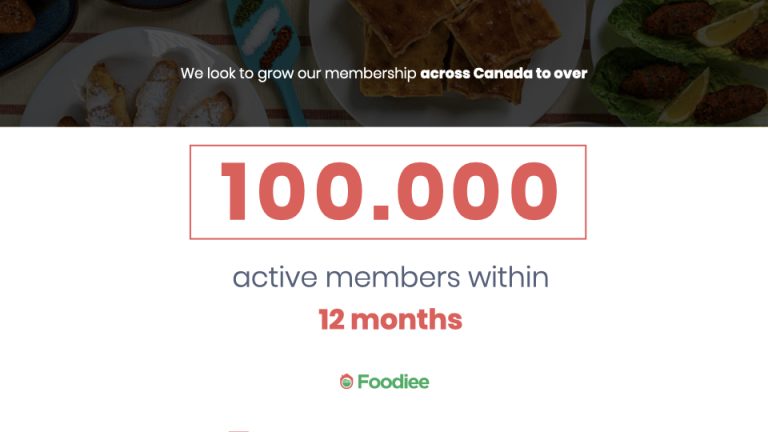Select the 100.000 number inside the red box

[388, 192]
